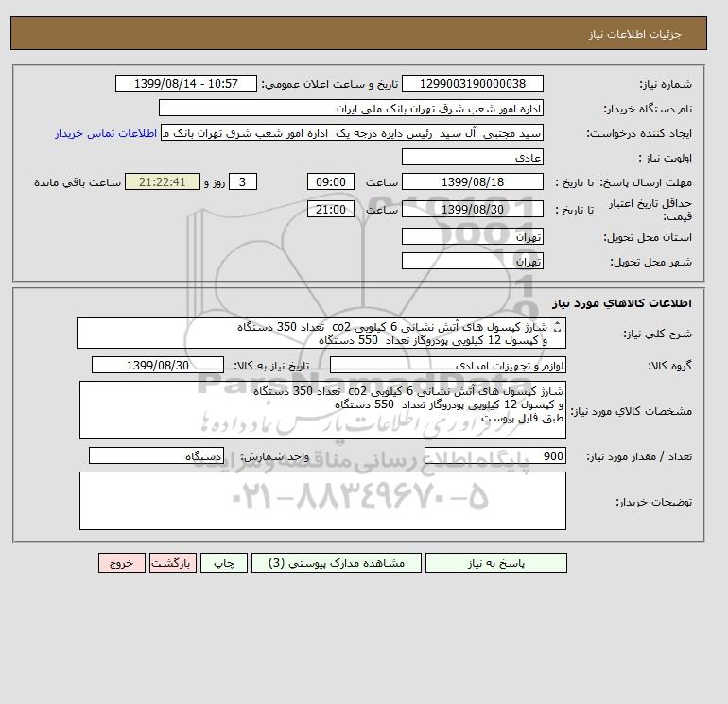
Task: Click the مشخصات کالای مورد نیاز text area
Action: (322, 410)
